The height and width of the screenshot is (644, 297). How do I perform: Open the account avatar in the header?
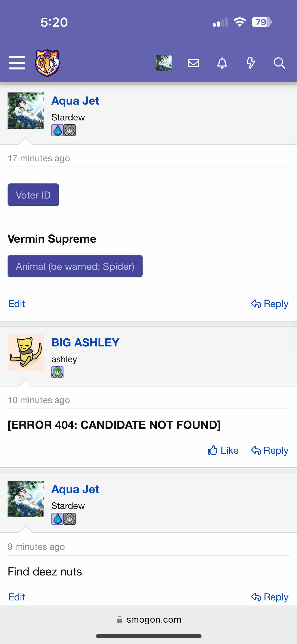point(163,63)
